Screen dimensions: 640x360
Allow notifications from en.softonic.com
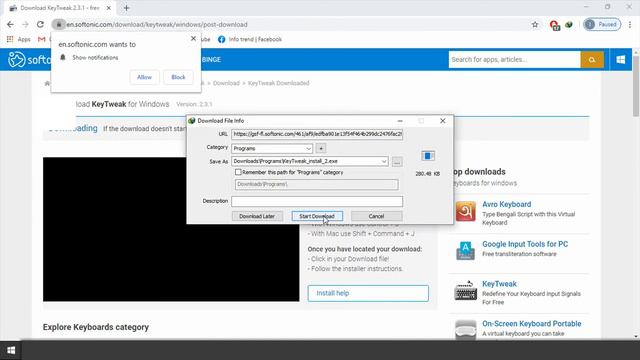tap(144, 77)
